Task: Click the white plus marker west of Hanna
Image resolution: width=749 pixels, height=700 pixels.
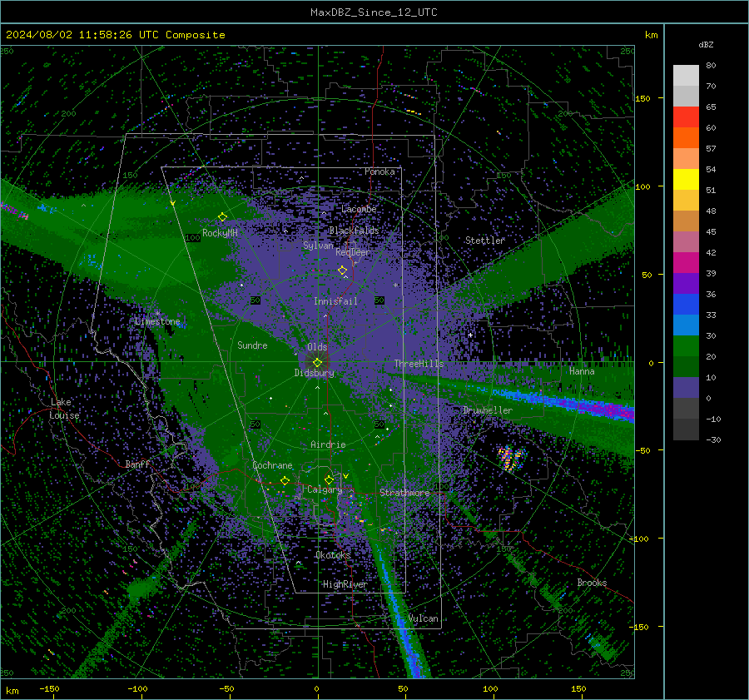Action: point(470,335)
